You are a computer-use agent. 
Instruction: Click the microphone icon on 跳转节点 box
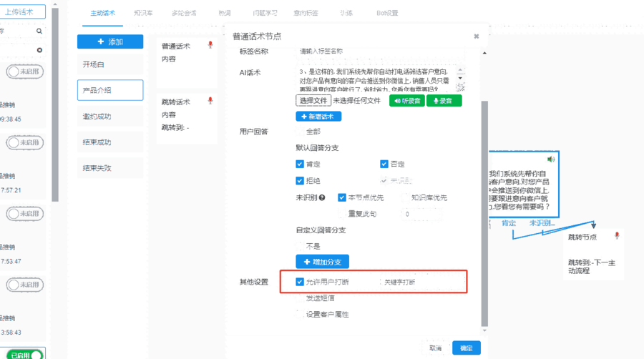pyautogui.click(x=616, y=236)
